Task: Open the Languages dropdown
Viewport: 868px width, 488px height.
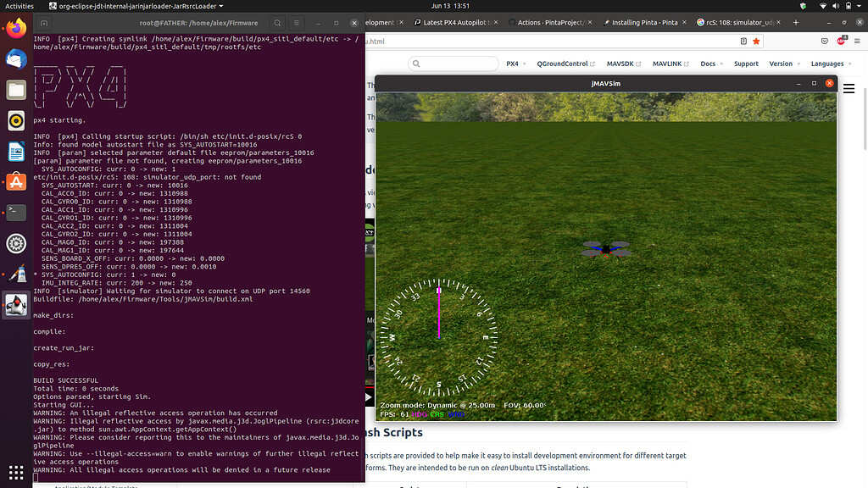Action: [828, 64]
